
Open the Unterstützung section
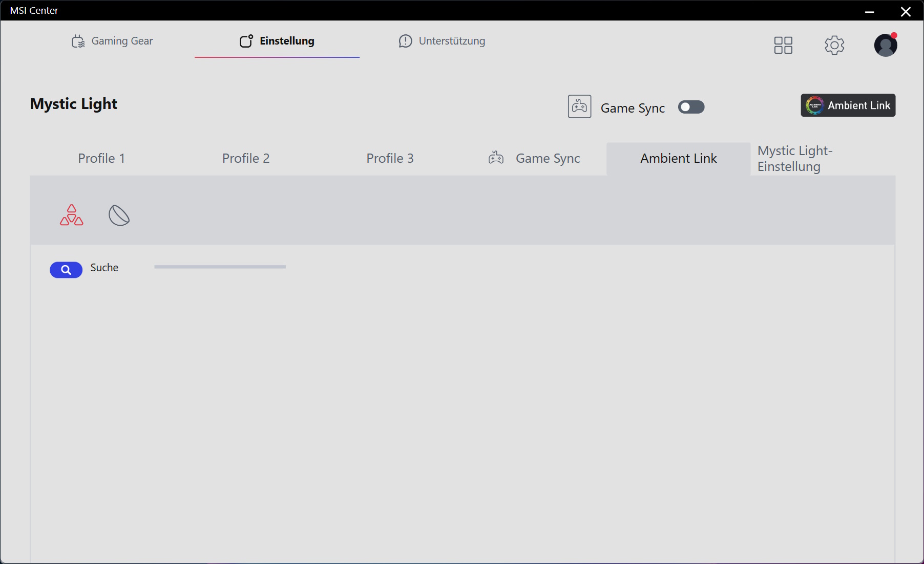pos(442,41)
